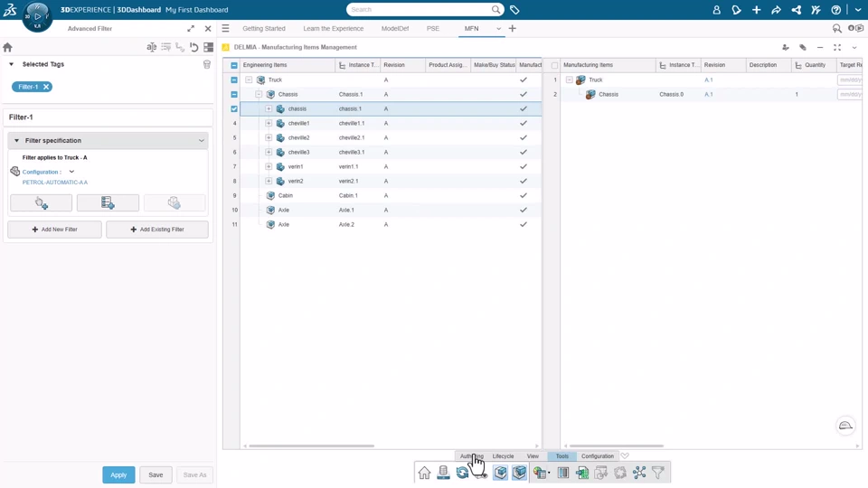Expand the verin1 tree node

(269, 166)
